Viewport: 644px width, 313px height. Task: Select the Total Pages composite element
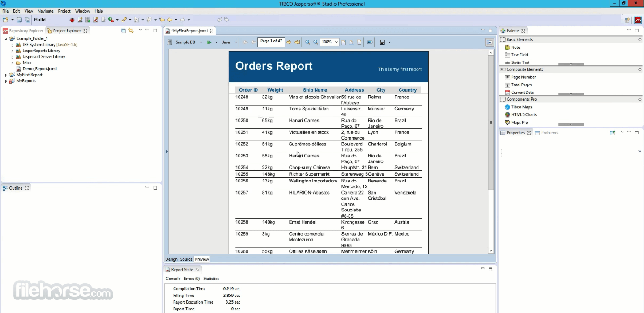click(x=518, y=85)
